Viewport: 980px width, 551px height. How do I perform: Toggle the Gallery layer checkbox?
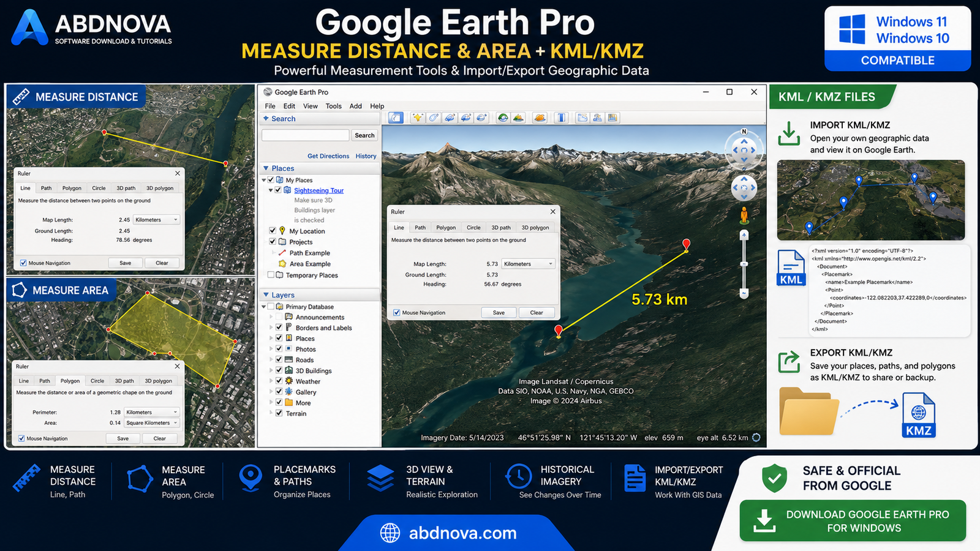coord(279,392)
